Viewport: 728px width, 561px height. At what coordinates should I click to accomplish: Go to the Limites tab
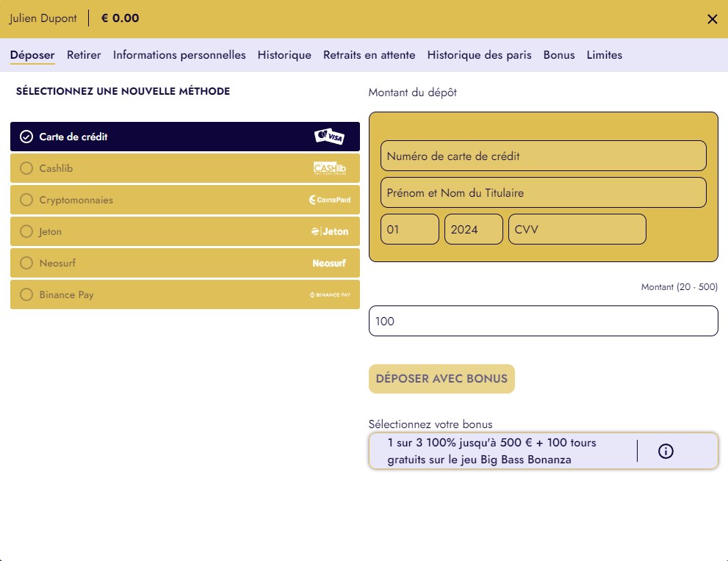604,55
